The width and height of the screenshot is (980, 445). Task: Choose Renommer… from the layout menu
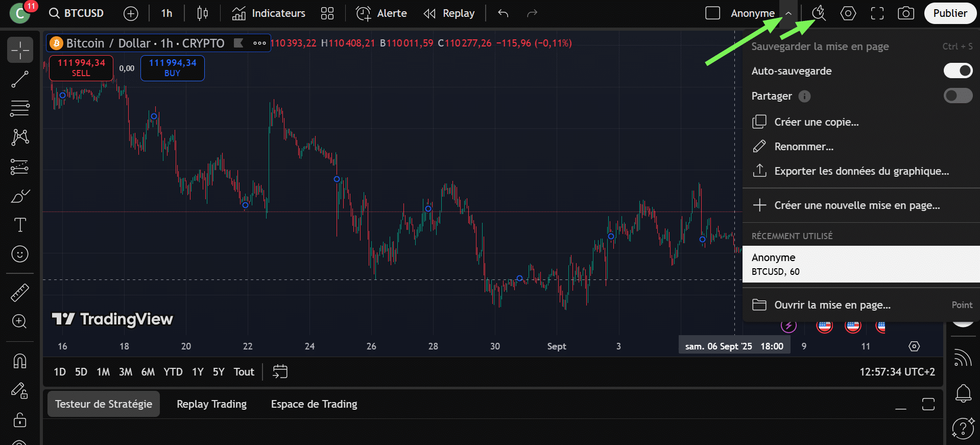pyautogui.click(x=803, y=147)
